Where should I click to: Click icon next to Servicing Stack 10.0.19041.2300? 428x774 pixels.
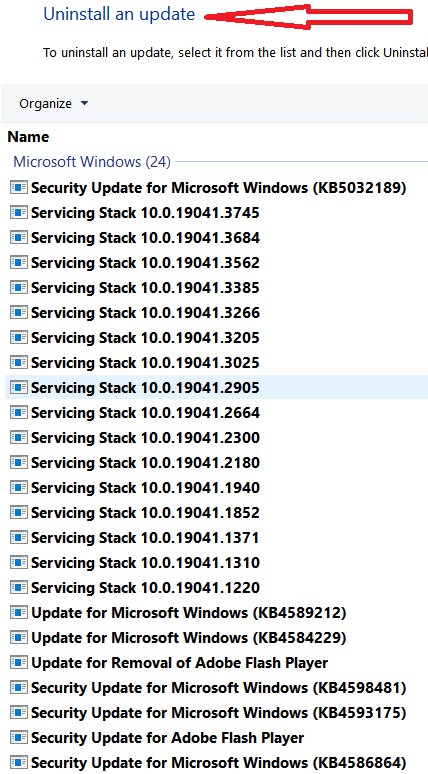(x=19, y=437)
